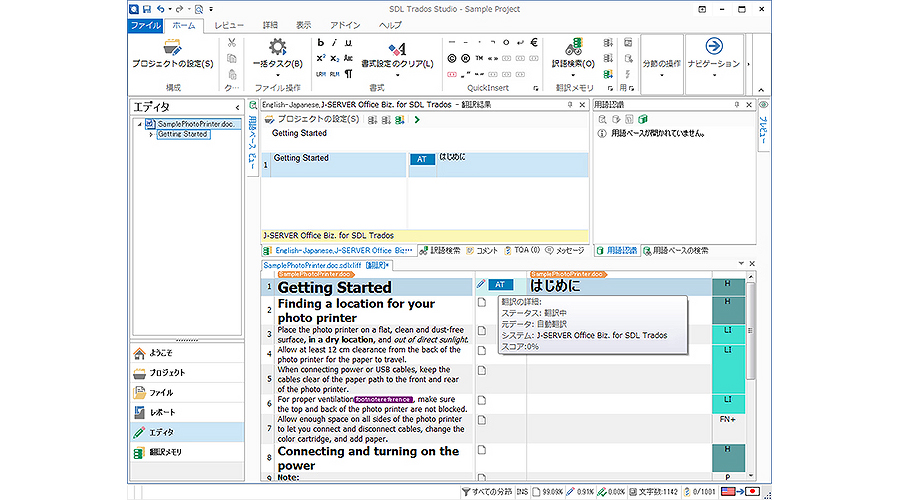Select the 用語認識 tab

[618, 251]
